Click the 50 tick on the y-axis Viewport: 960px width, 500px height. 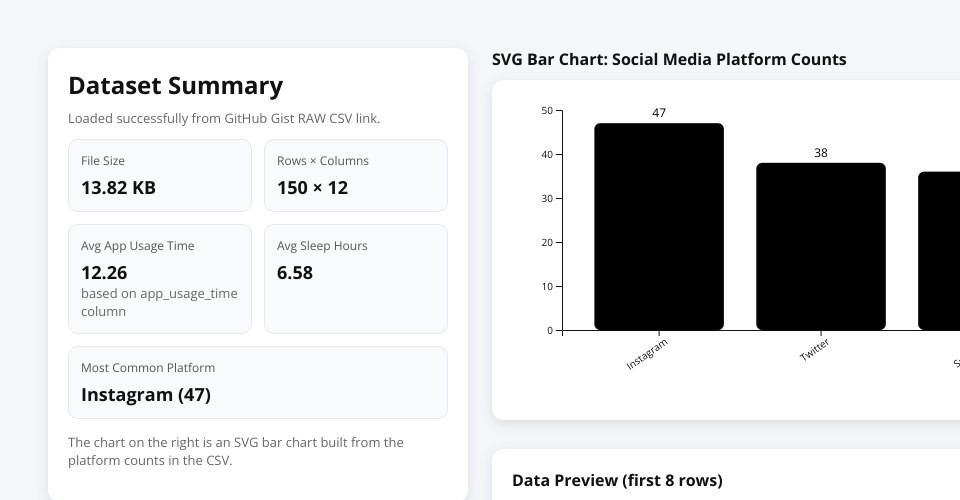(x=546, y=110)
